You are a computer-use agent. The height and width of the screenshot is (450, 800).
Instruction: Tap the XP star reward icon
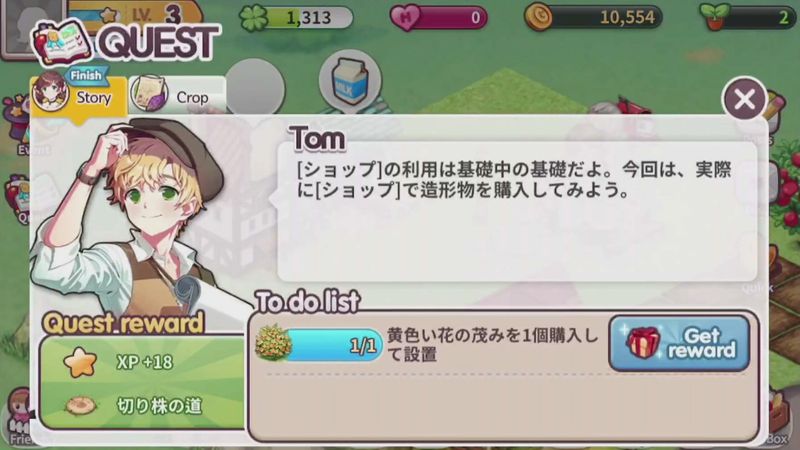(x=81, y=362)
